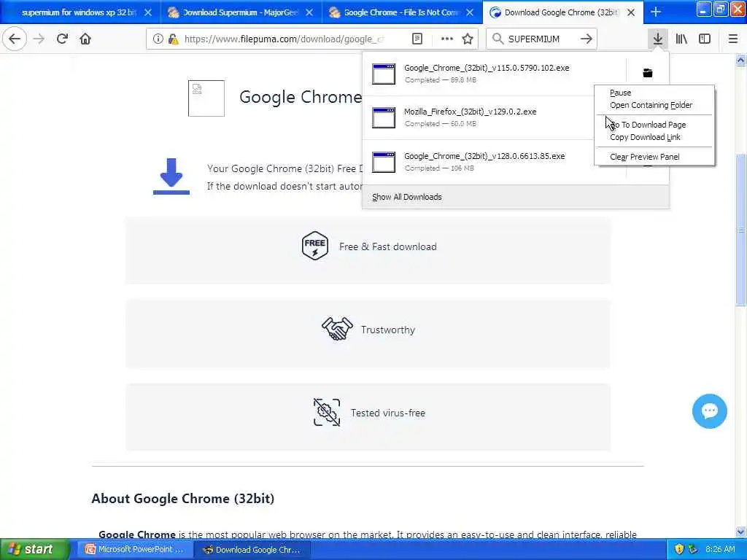
Task: Bookmark this page with the star icon
Action: tap(468, 39)
